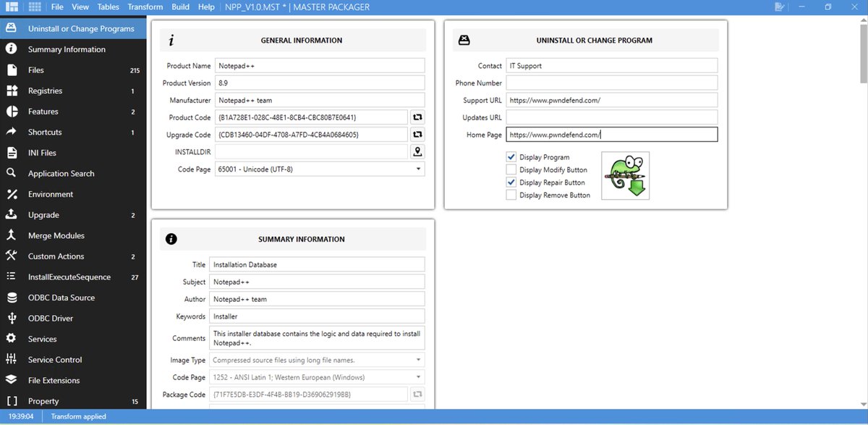Screen dimensions: 868x425
Task: Open the View menu
Action: [x=80, y=7]
